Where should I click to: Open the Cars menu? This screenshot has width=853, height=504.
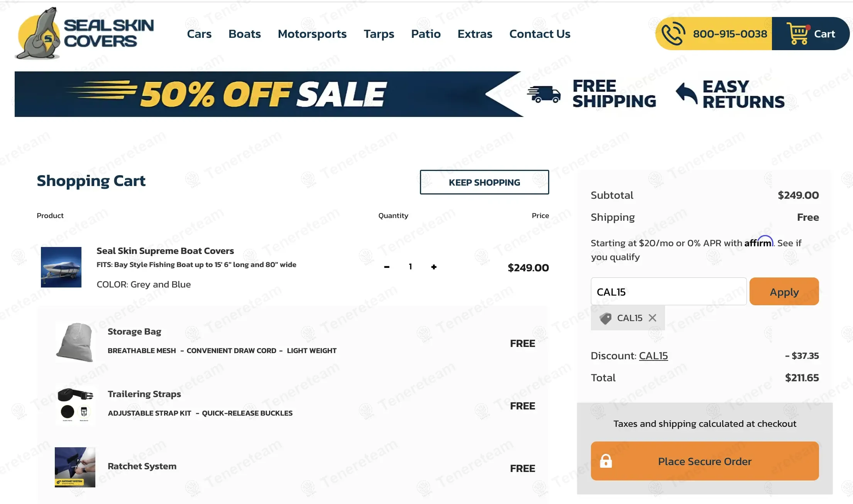[x=199, y=34]
